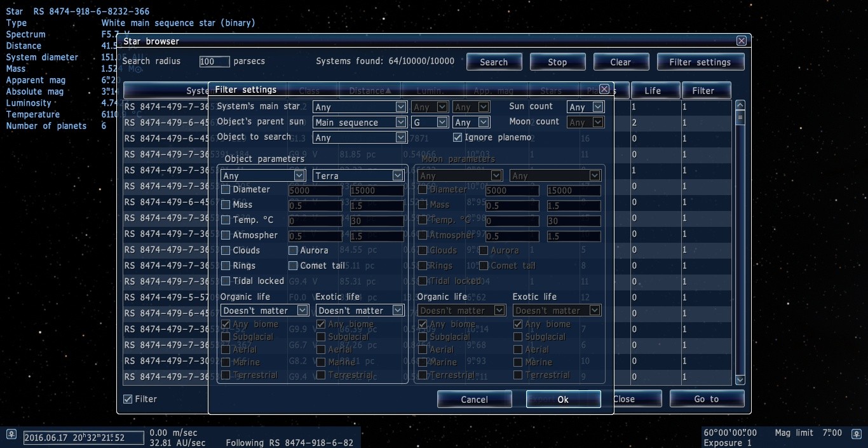Focus the Search radius parsecs field
Image resolution: width=868 pixels, height=448 pixels.
pyautogui.click(x=214, y=61)
